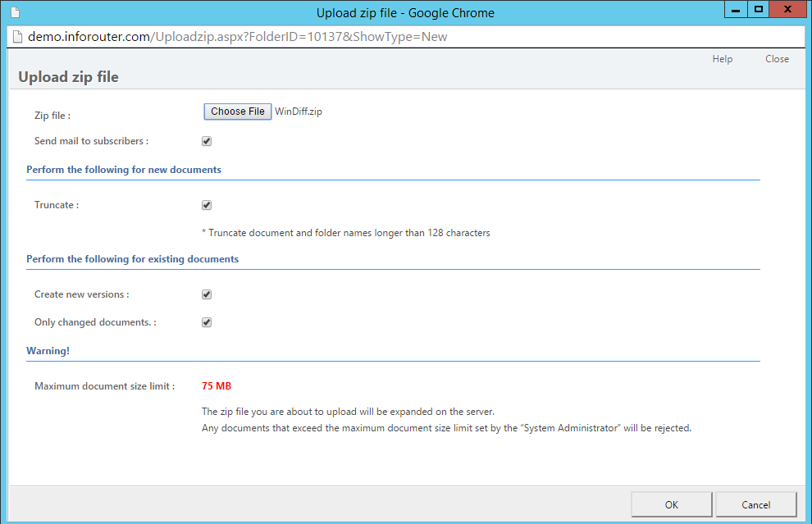Screen dimensions: 812x524
Task: Click the truncate 128 characters note
Action: 346,233
